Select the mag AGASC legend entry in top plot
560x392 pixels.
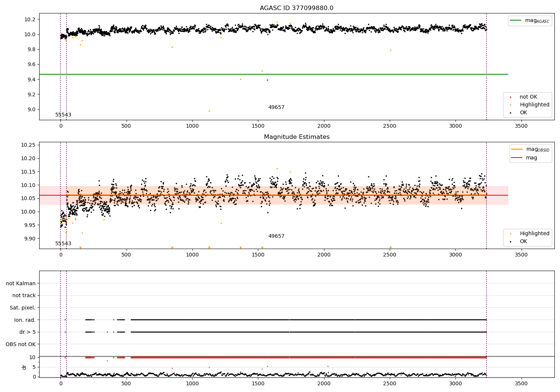[530, 21]
